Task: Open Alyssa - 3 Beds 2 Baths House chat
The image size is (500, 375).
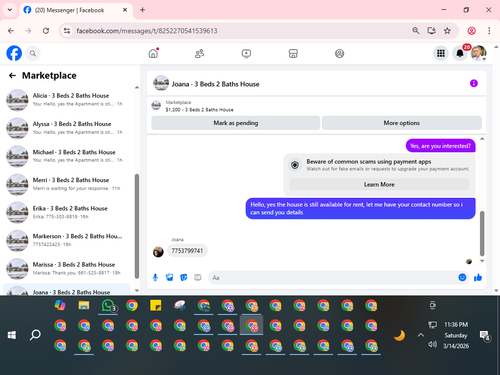Action: point(68,128)
